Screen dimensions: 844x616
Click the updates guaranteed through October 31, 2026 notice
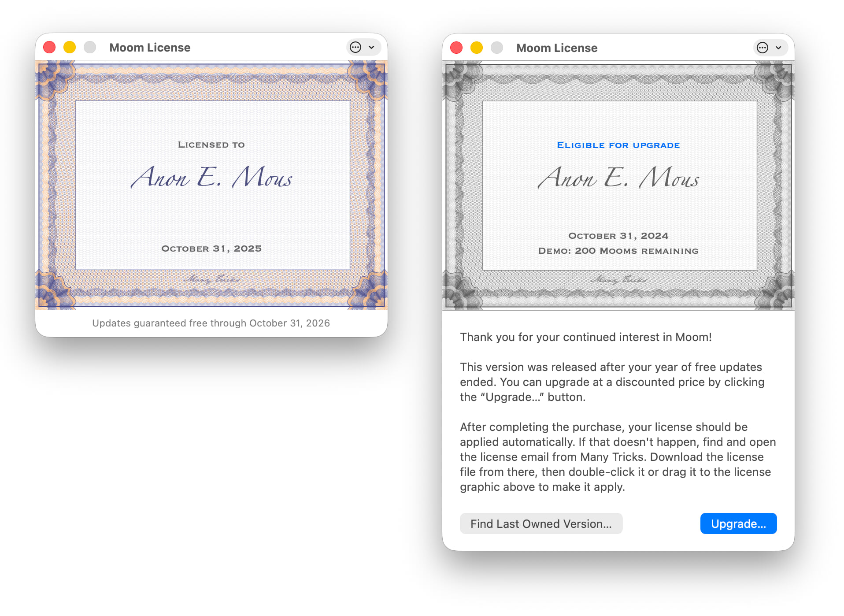point(211,323)
